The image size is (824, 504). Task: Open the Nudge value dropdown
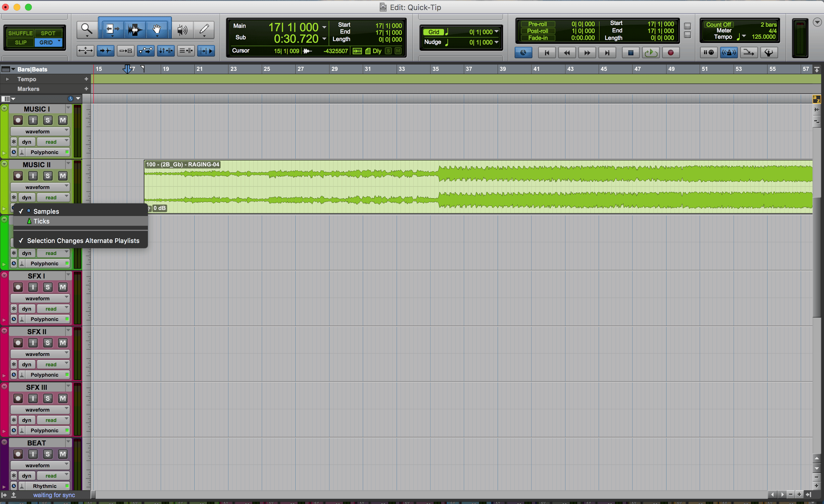click(497, 42)
